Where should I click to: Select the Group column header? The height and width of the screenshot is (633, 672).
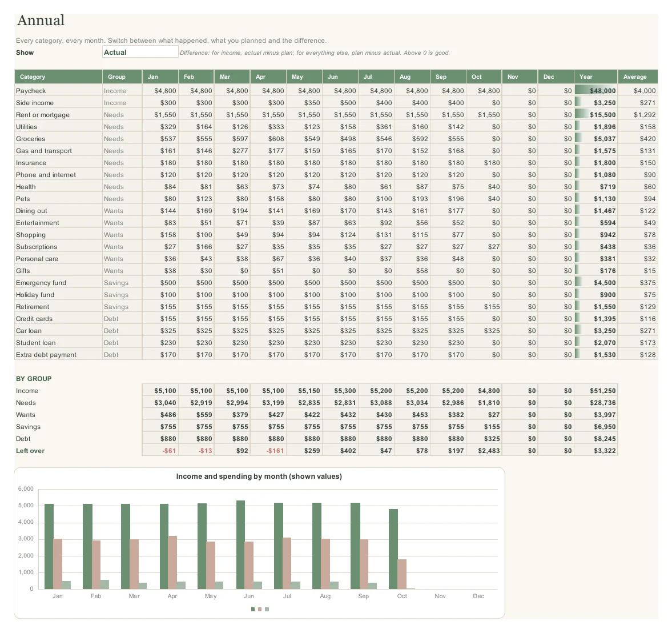122,77
